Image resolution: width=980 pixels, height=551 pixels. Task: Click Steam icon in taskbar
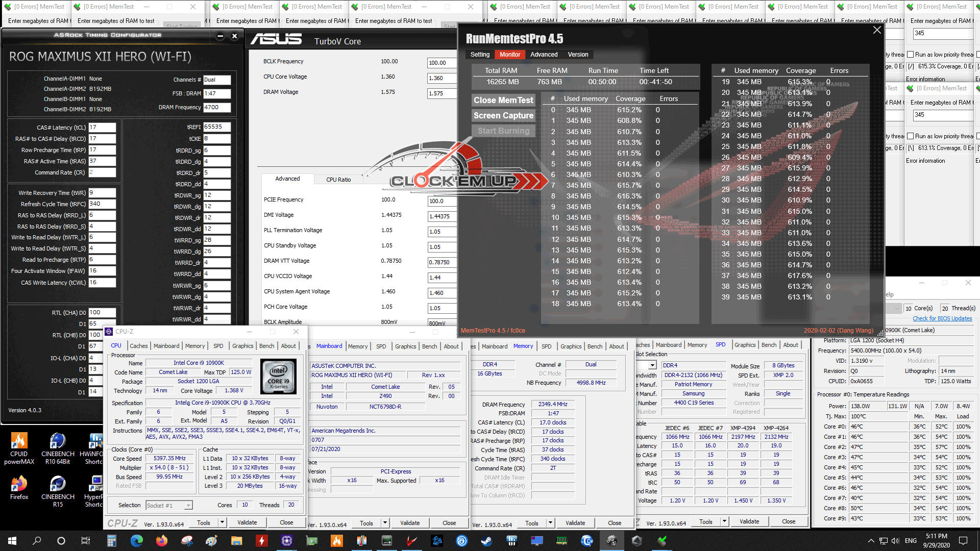(486, 541)
